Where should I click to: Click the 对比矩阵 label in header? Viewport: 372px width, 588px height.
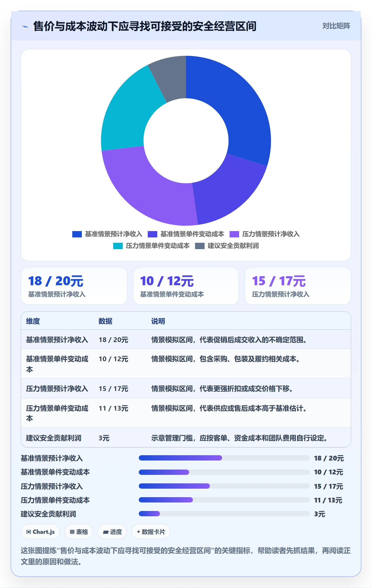tap(336, 26)
